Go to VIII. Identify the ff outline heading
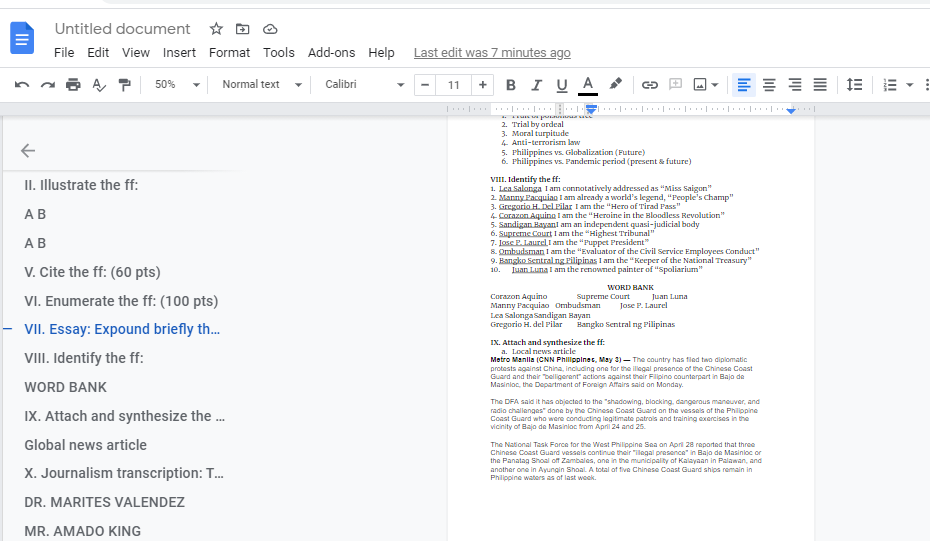Viewport: 930px width, 541px height. pos(84,358)
